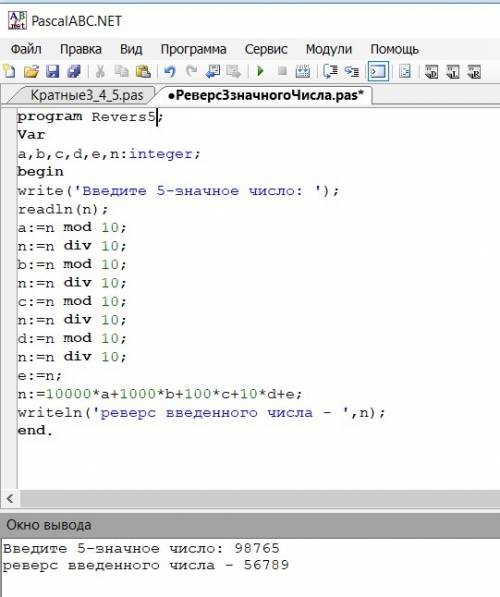This screenshot has height=597, width=500.
Task: Redo the last undone edit
Action: tap(191, 72)
